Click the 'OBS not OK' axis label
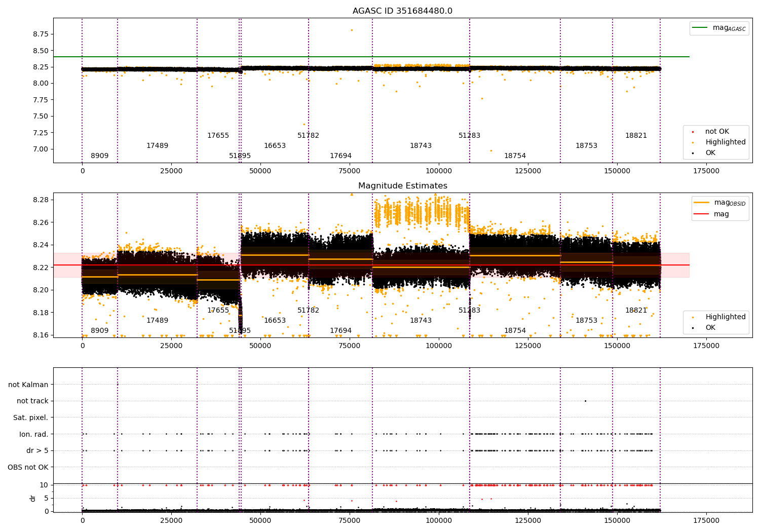 coord(28,467)
